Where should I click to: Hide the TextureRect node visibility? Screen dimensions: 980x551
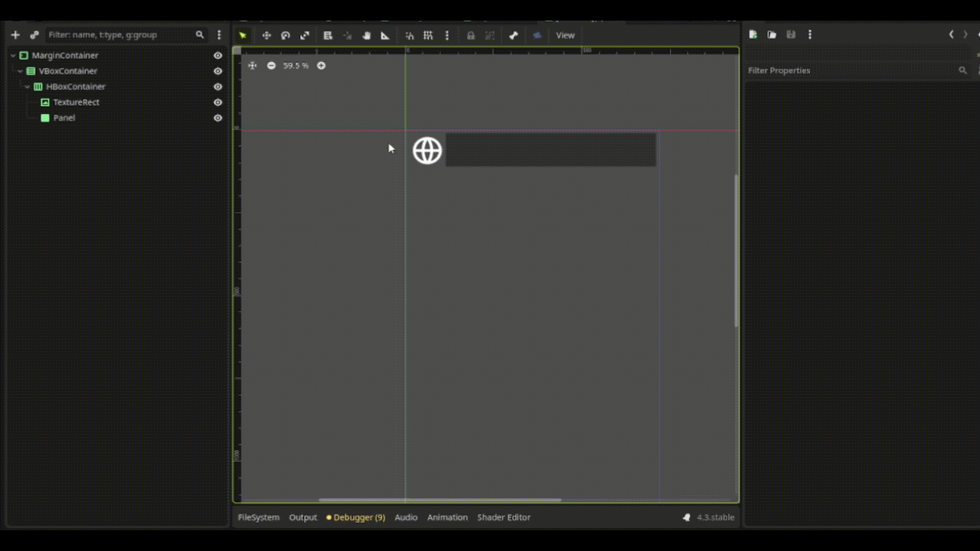(x=218, y=103)
